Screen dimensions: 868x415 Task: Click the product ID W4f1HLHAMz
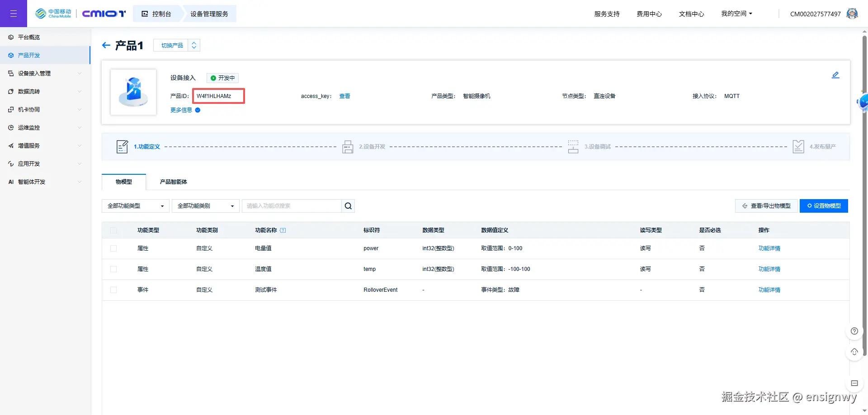(214, 96)
